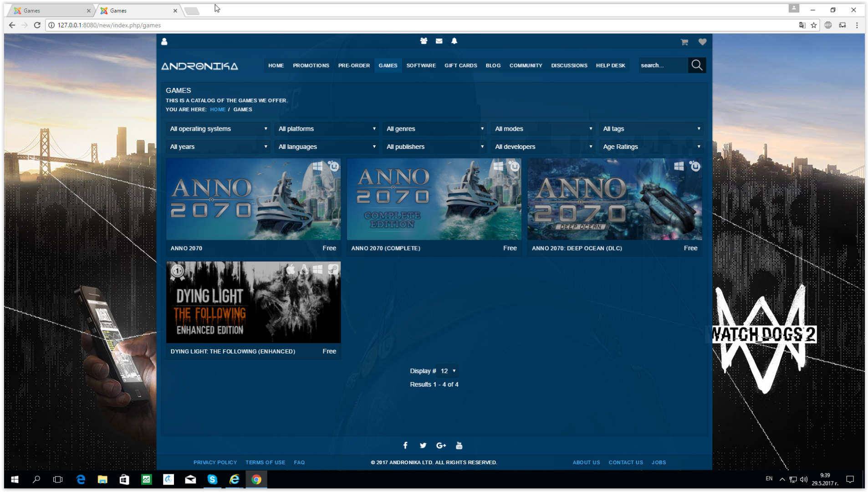Open the YouTube footer icon
The image size is (868, 492).
459,446
